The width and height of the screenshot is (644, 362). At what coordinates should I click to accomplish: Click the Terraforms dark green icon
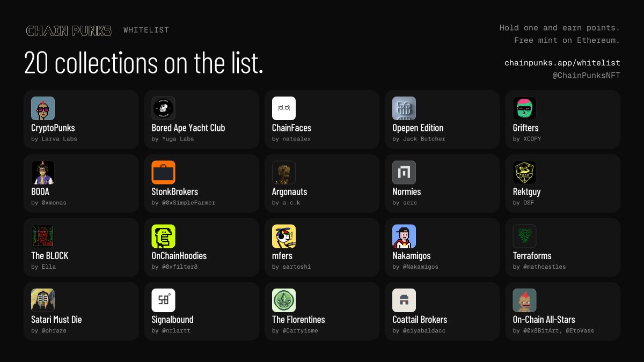[x=525, y=236]
